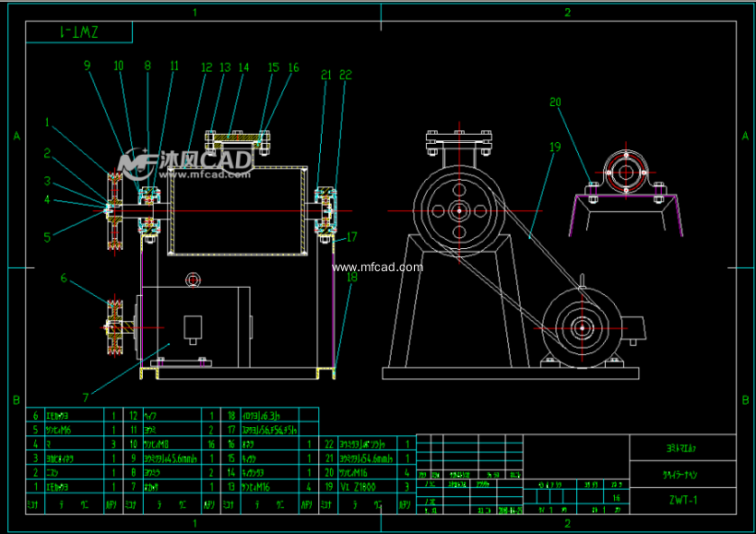Click zone marker A on left border

pyautogui.click(x=17, y=136)
